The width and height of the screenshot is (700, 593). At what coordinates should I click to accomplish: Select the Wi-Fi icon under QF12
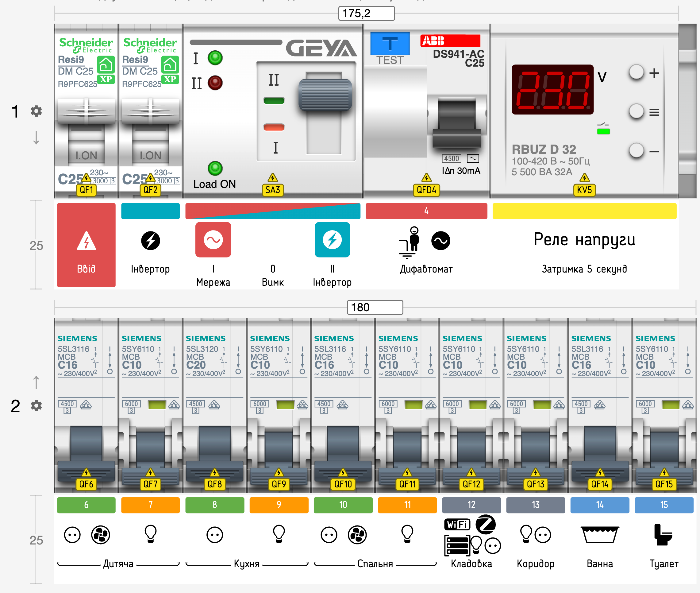point(457,524)
